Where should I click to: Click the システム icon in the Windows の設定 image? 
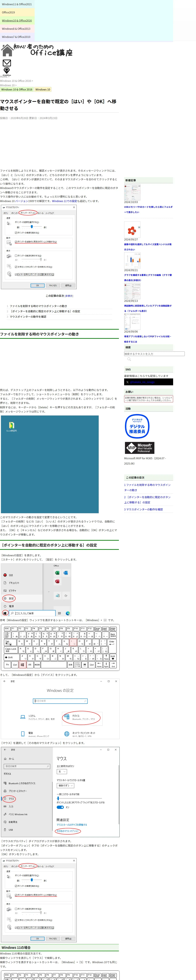23,717
